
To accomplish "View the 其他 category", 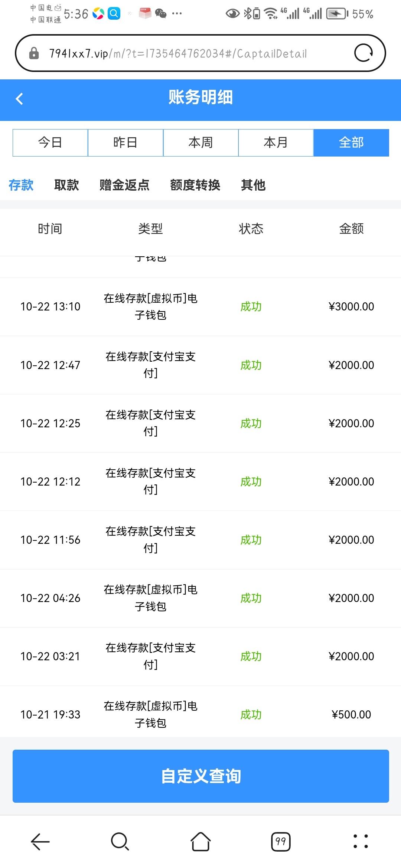I will [x=253, y=185].
